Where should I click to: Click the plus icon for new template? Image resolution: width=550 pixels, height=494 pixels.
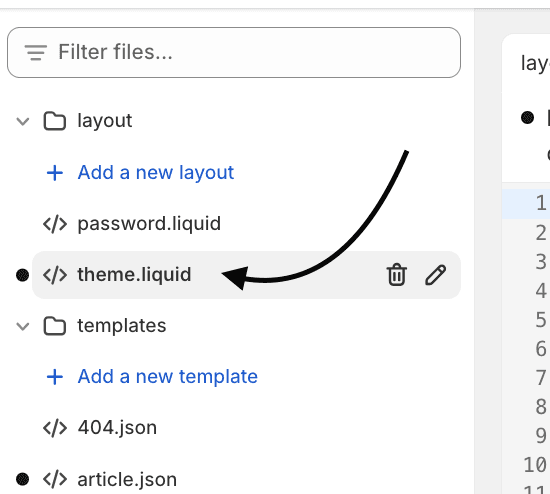55,377
